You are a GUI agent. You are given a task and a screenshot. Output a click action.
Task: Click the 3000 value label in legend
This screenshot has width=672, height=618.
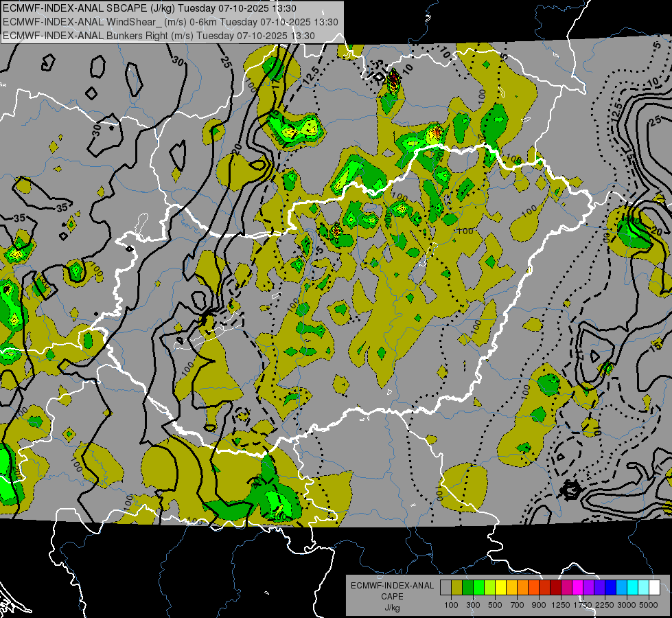[627, 604]
